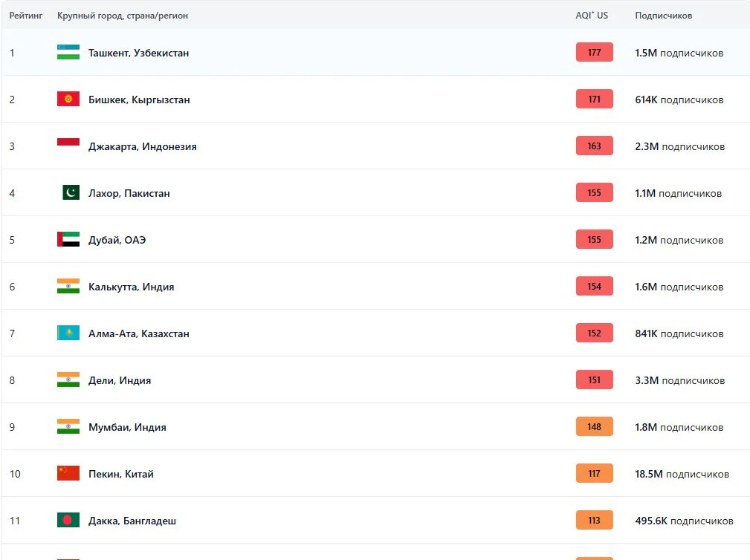
Task: Click the Kazakhstan flag icon
Action: [x=68, y=333]
